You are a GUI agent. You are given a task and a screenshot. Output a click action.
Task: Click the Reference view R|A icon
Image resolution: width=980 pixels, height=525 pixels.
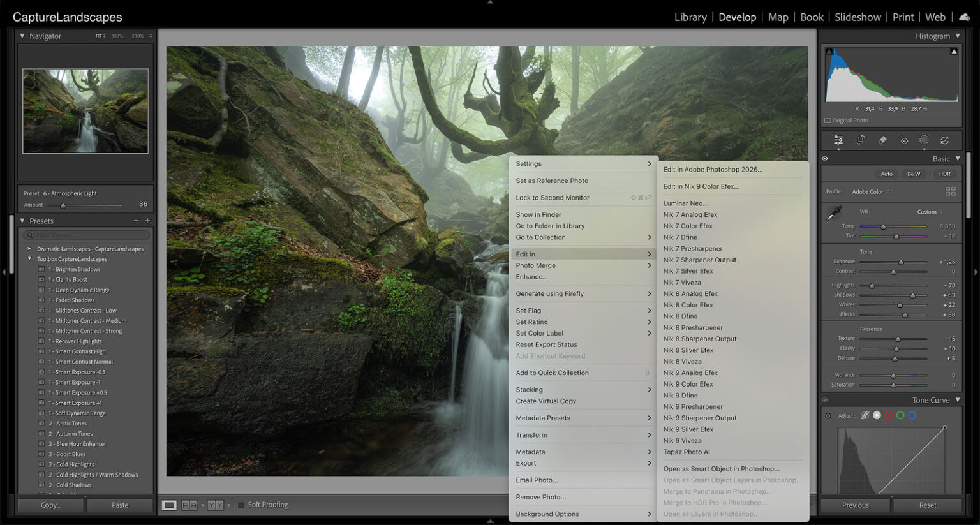[x=189, y=505]
